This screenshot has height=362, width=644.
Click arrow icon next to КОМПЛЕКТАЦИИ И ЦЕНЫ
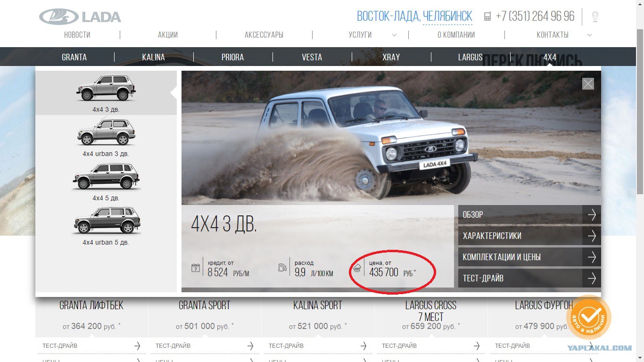pos(592,257)
